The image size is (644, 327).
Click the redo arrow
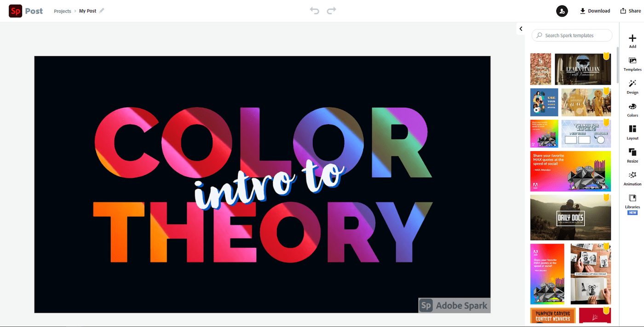(331, 11)
